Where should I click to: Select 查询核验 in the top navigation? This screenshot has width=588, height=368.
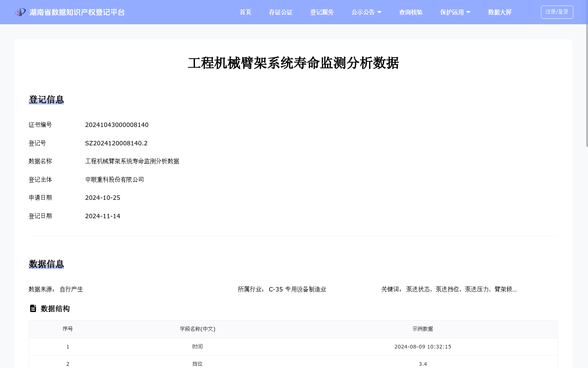[x=411, y=12]
